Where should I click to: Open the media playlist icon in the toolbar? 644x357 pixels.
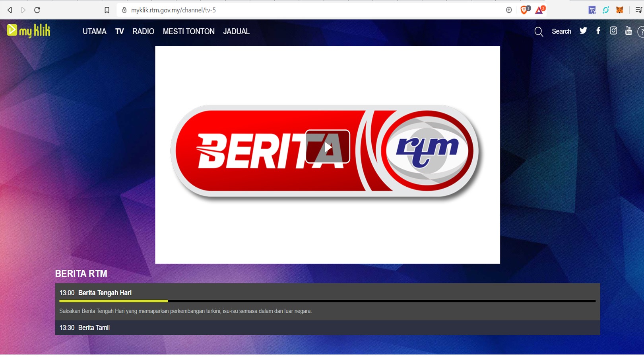pos(638,10)
